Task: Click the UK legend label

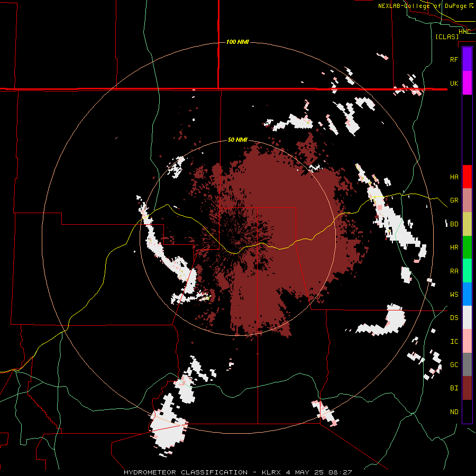Action: [x=454, y=83]
